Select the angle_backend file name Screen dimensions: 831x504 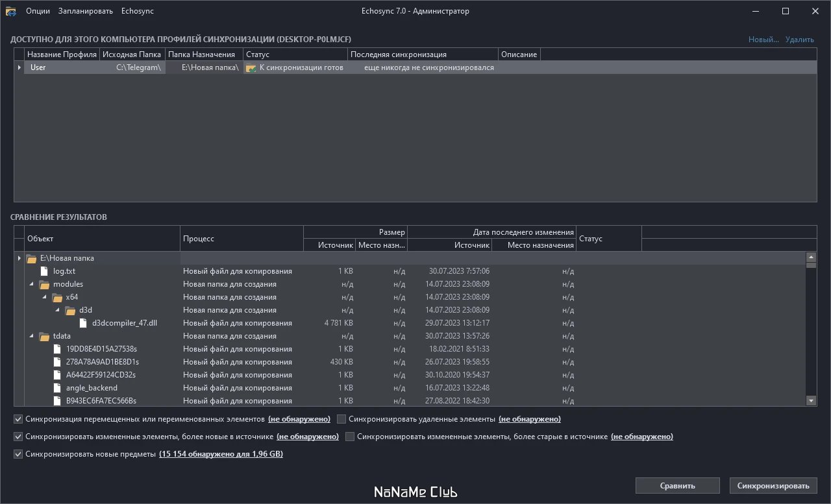[x=92, y=388]
